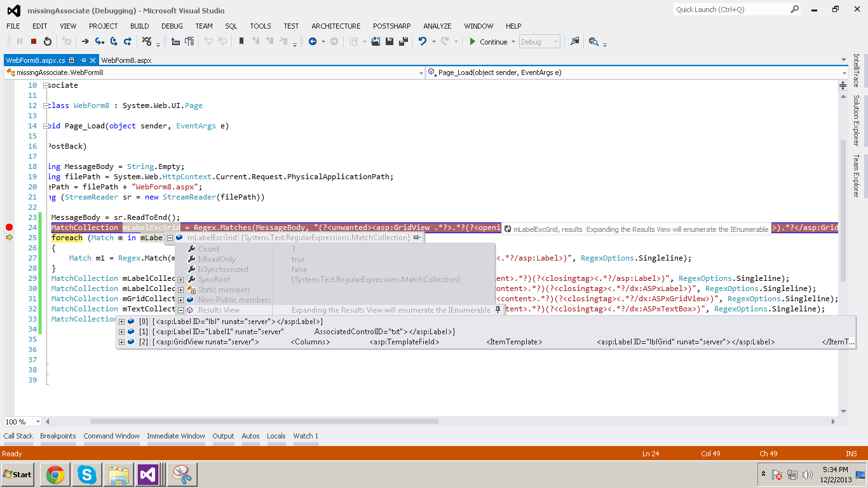Collapse the Results View node

pos(180,310)
